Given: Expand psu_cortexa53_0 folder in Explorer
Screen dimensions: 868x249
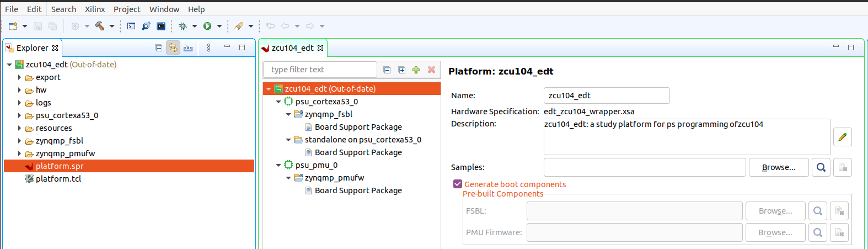Looking at the screenshot, I should (19, 115).
